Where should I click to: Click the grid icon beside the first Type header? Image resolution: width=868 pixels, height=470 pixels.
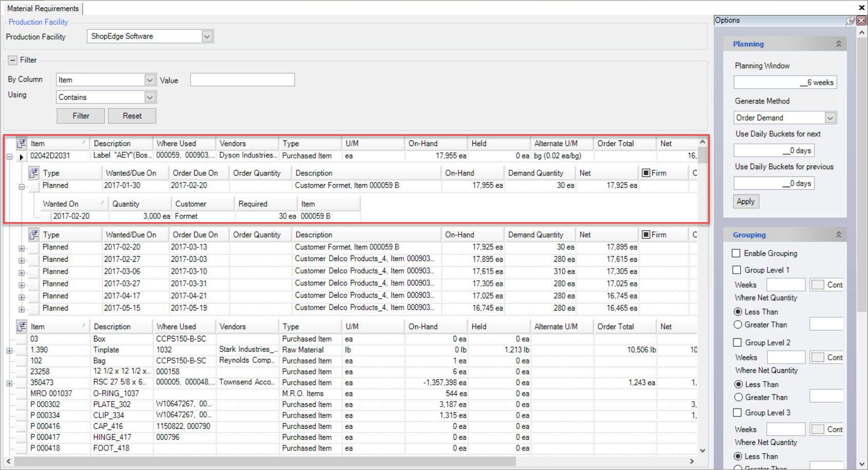(x=34, y=173)
